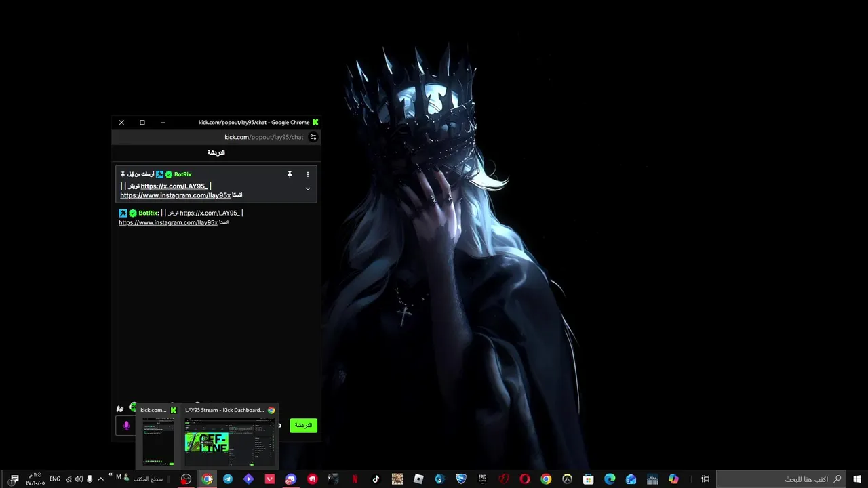Viewport: 868px width, 488px height.
Task: Open x.com/LAY95_ link in pinned message
Action: [174, 186]
